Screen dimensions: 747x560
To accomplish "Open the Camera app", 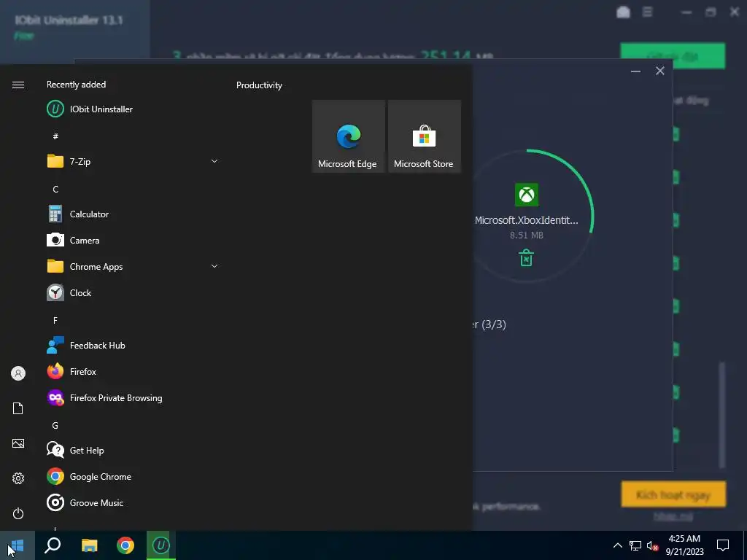I will (x=133, y=240).
